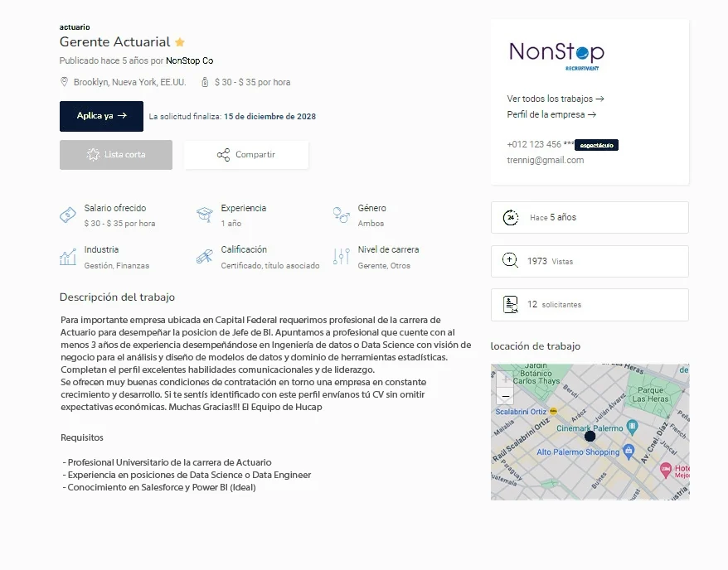Click the trennig@gmail.com email address

point(546,160)
